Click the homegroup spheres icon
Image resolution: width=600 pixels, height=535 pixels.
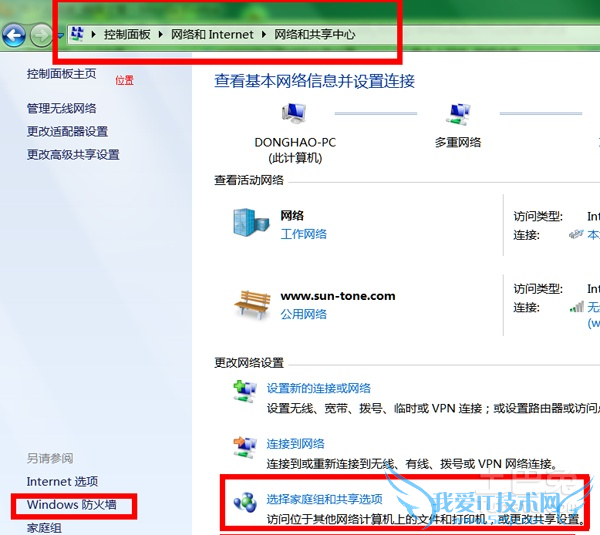click(245, 502)
